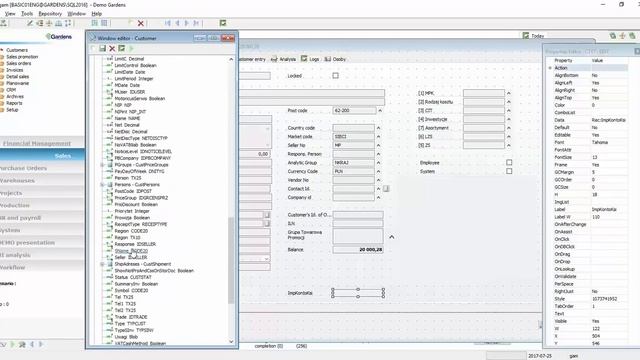
Task: Click the lookup arrow next to [1] MPK
Action: pyautogui.click(x=509, y=93)
